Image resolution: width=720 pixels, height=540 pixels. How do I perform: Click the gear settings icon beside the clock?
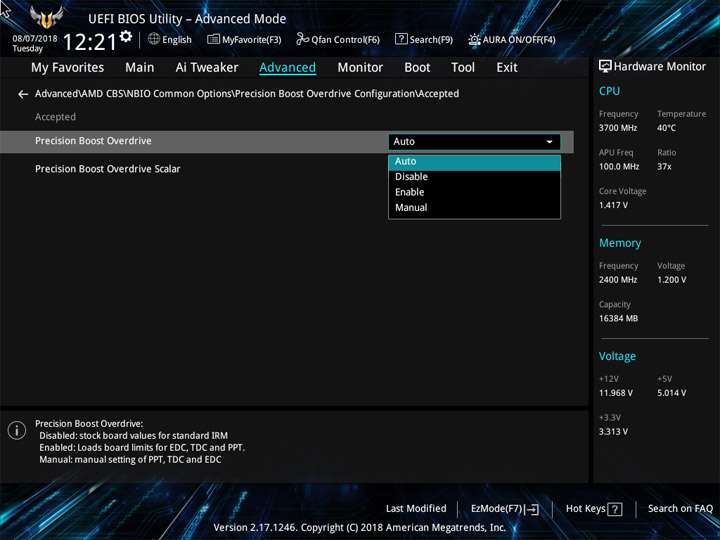[x=126, y=36]
